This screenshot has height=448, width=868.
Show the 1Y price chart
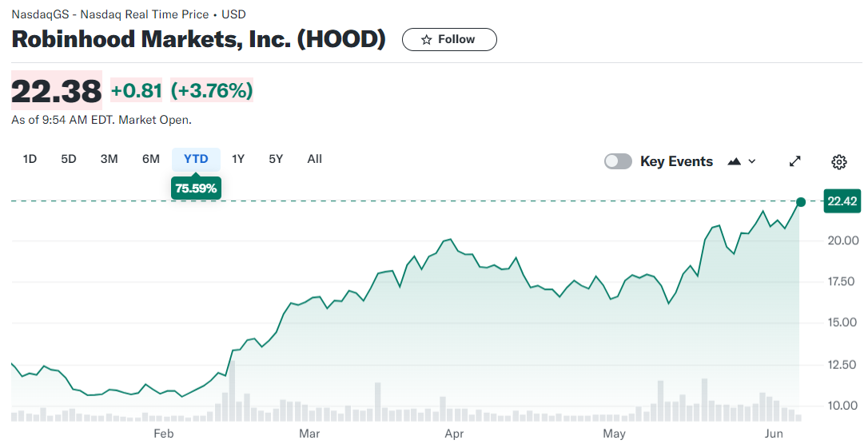coord(238,159)
